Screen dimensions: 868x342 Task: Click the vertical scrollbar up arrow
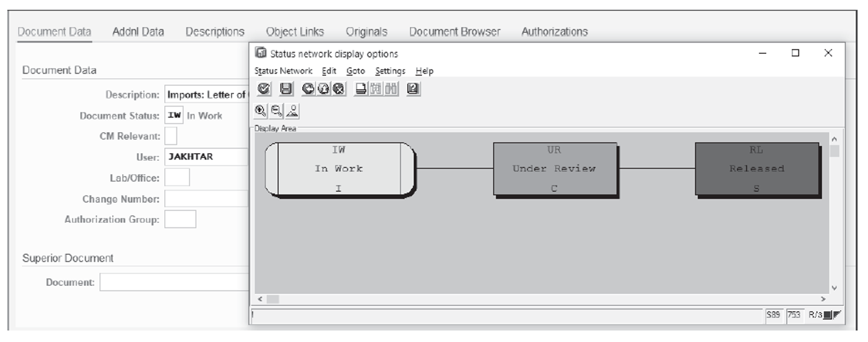(x=834, y=139)
